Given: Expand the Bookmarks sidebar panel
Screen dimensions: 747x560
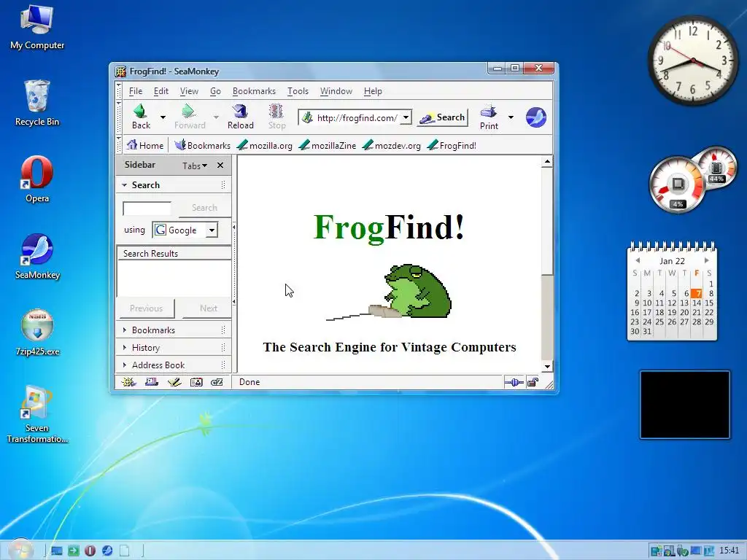Looking at the screenshot, I should click(x=124, y=330).
